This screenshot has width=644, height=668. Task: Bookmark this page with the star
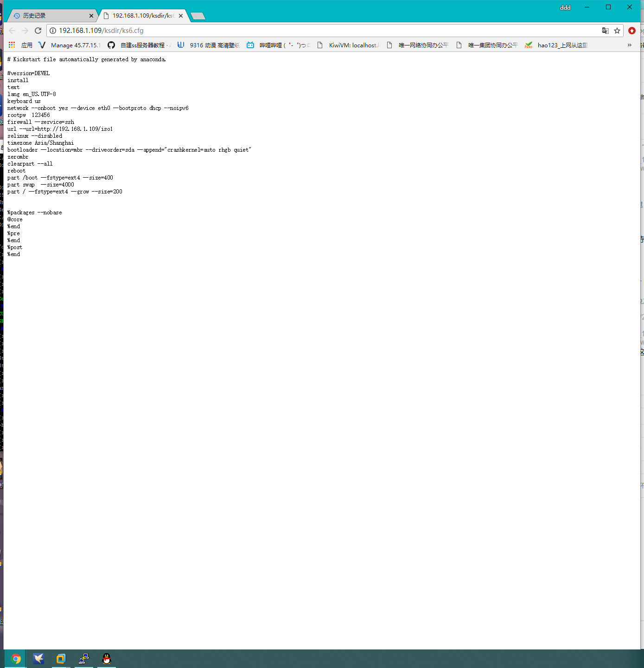(617, 31)
